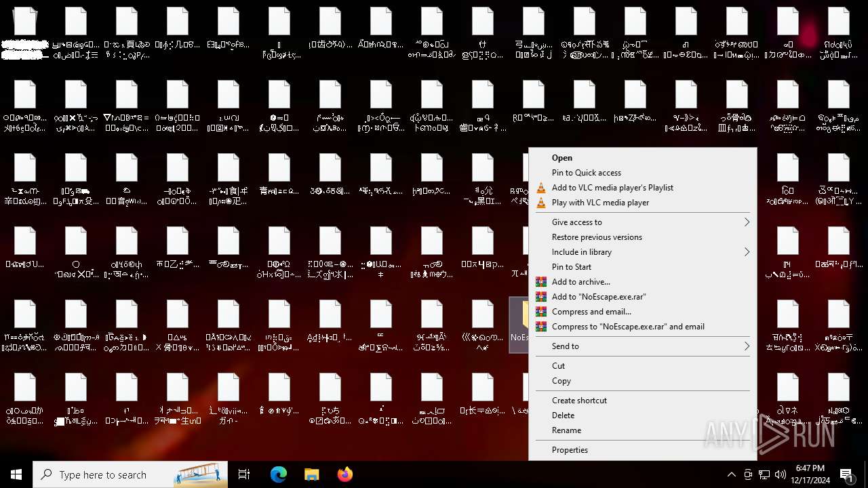
Task: Launch Firefox from the taskbar
Action: click(345, 474)
